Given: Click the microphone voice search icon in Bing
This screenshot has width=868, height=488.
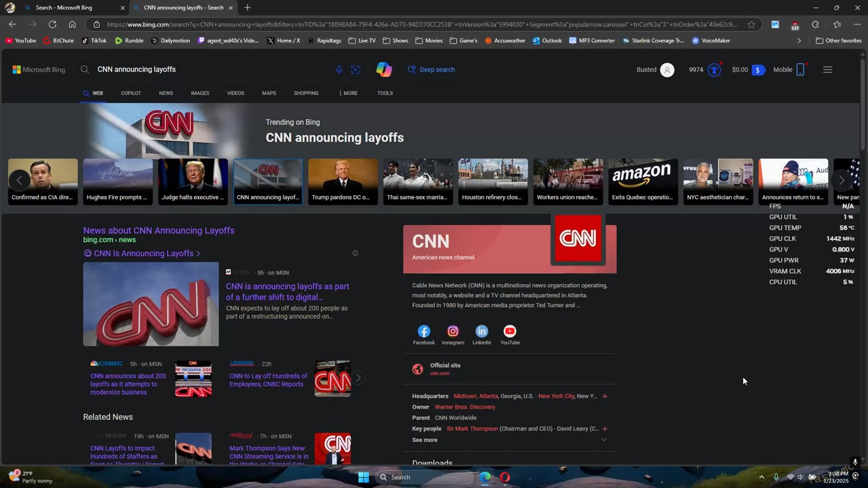Looking at the screenshot, I should pyautogui.click(x=339, y=70).
